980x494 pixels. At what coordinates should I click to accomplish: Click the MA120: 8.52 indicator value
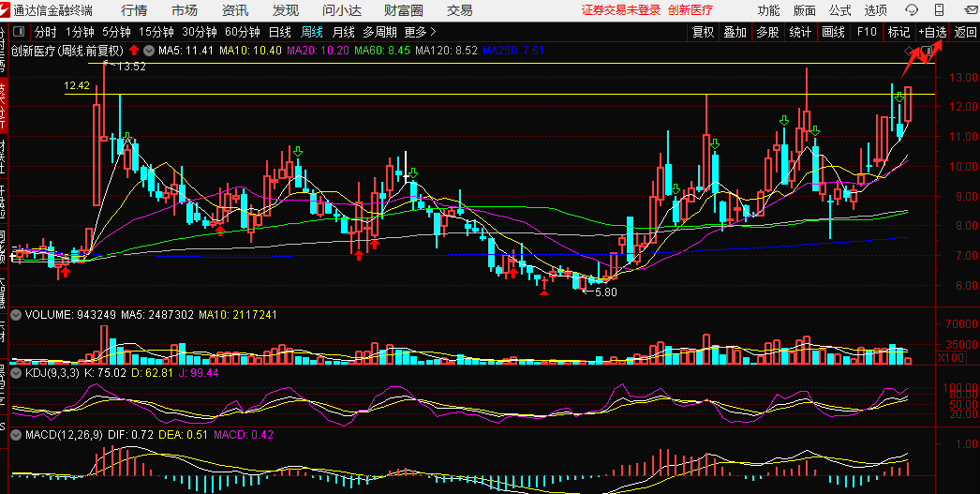446,51
